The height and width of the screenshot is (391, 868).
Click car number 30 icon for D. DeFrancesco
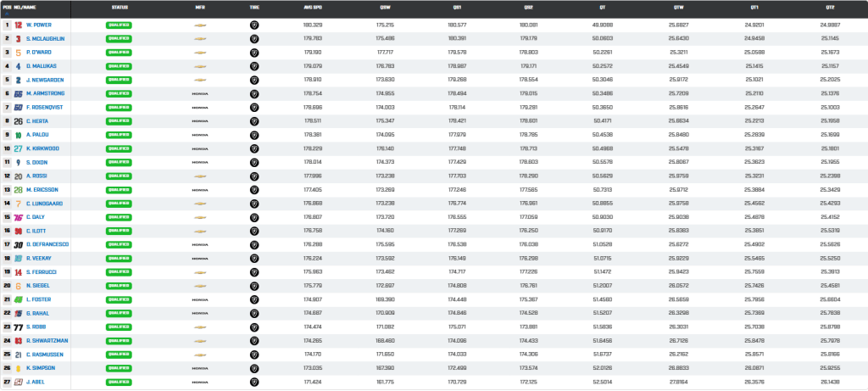click(19, 245)
